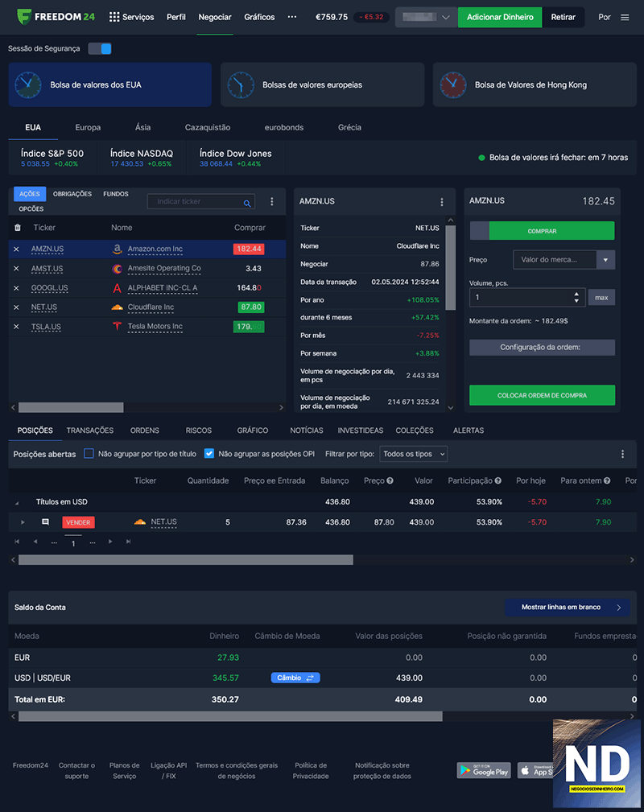This screenshot has height=812, width=644.
Task: Click the Câmbio currency exchange button
Action: coord(295,678)
